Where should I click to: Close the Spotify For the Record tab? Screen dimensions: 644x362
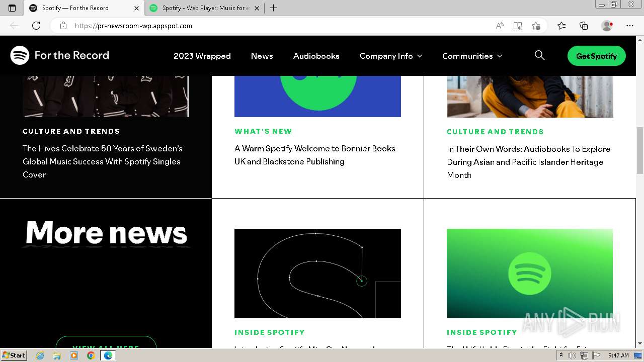pyautogui.click(x=137, y=8)
